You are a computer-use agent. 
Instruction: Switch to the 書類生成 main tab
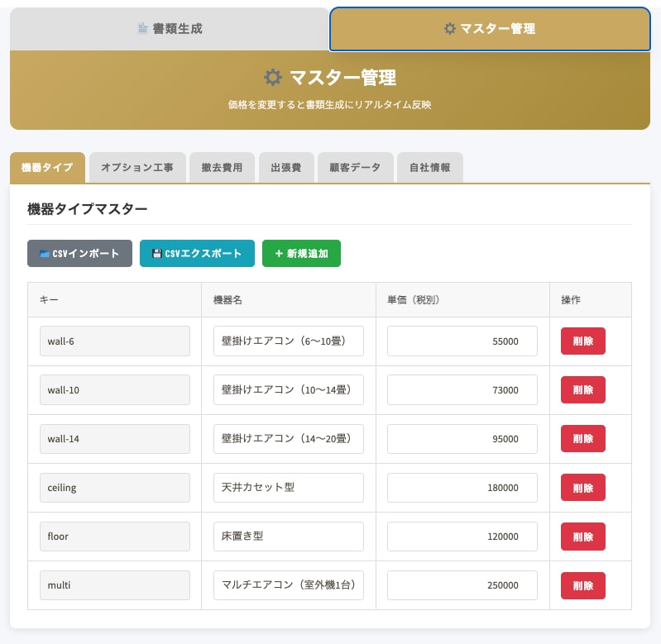(x=169, y=29)
